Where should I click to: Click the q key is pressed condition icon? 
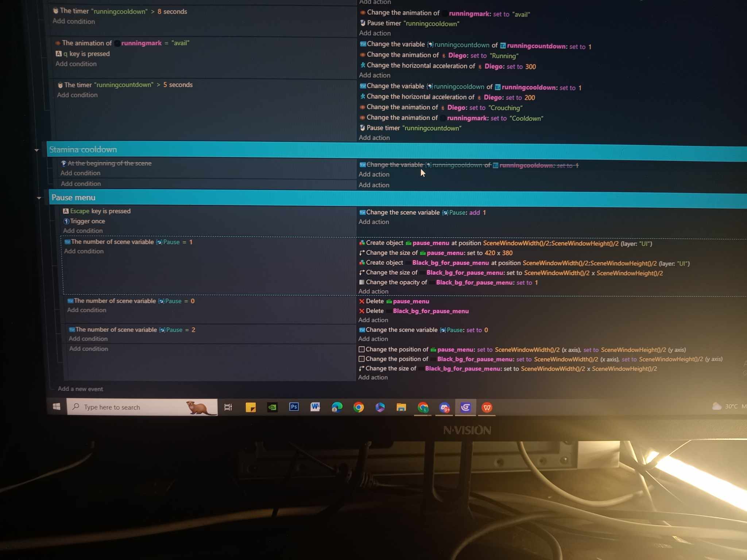tap(58, 54)
